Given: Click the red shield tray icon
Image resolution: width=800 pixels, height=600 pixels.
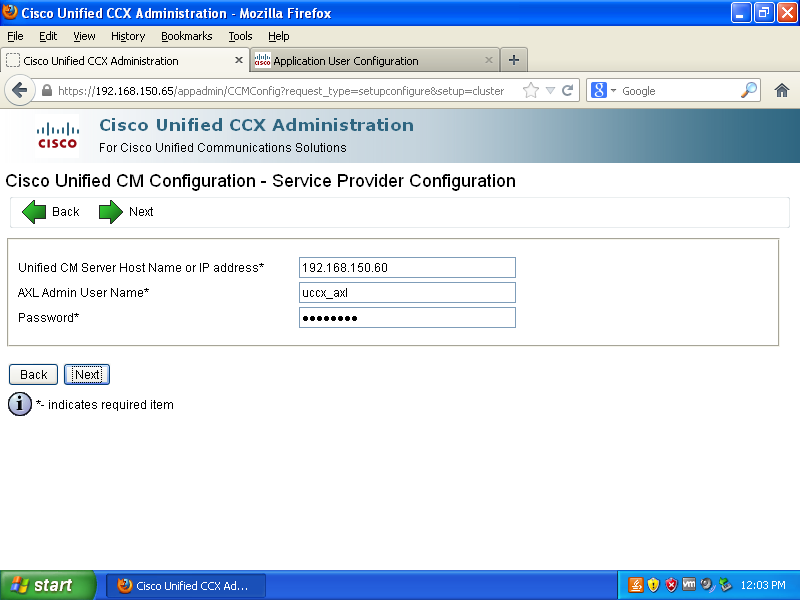Looking at the screenshot, I should coord(671,585).
